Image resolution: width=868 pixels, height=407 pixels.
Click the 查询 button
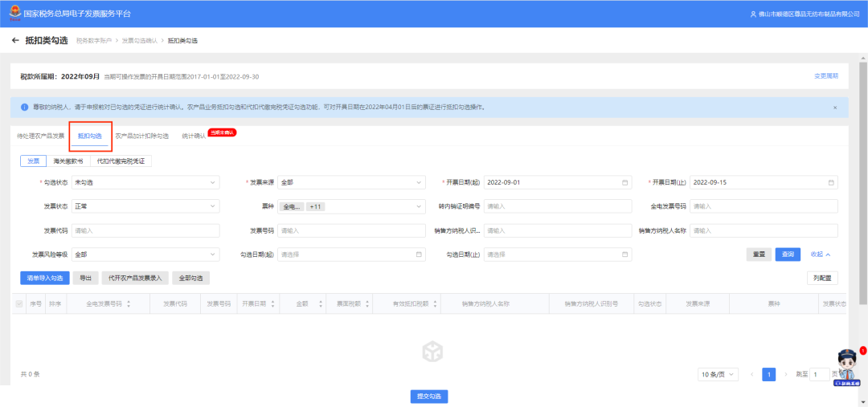click(788, 254)
